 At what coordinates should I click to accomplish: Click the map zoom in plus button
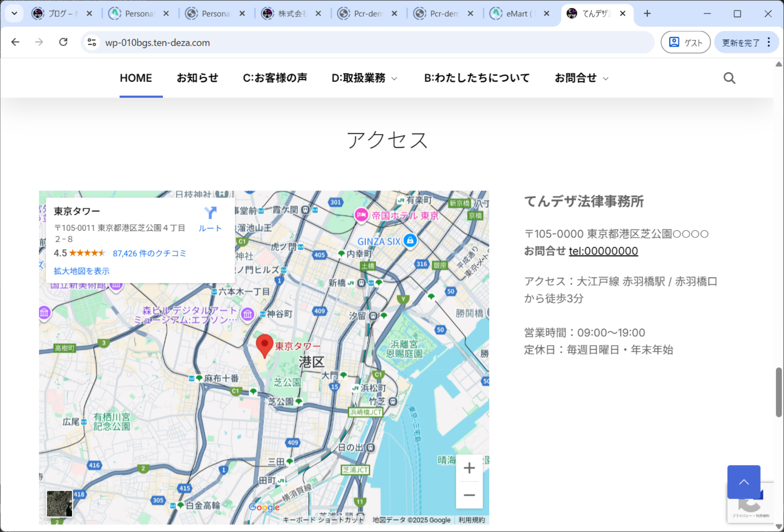coord(469,468)
